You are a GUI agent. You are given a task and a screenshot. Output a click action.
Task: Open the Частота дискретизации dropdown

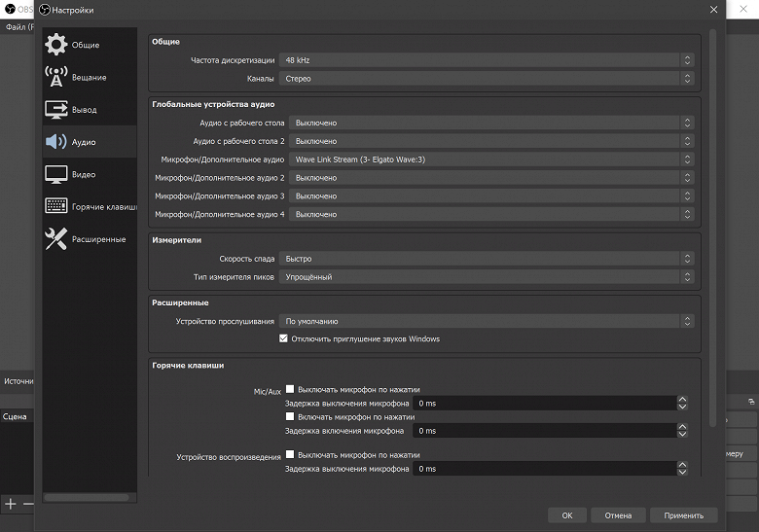(487, 60)
